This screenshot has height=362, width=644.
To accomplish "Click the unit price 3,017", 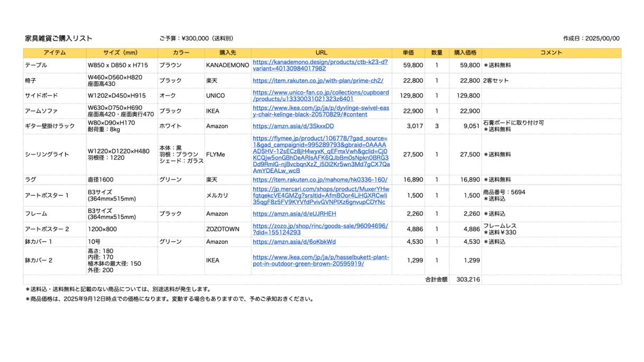I will 415,126.
